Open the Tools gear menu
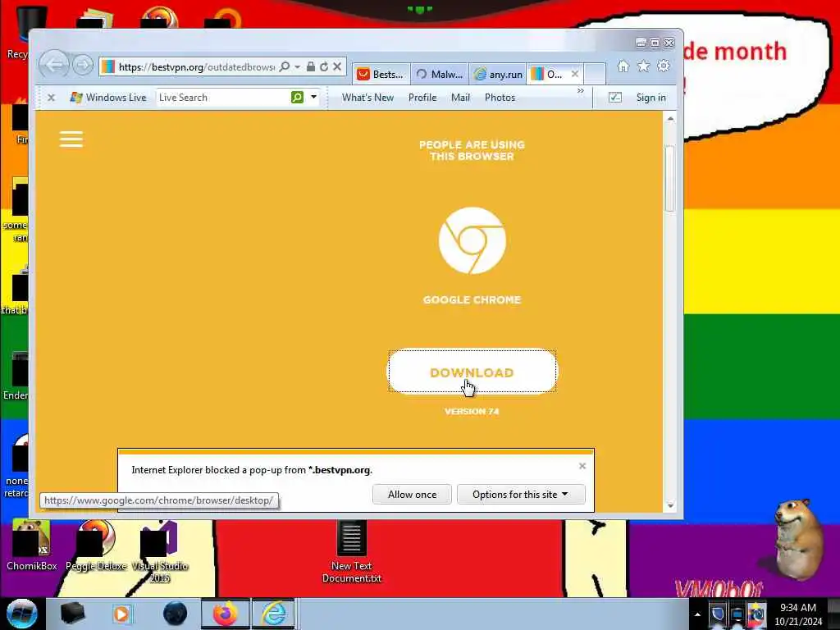Viewport: 840px width, 630px height. [x=664, y=66]
